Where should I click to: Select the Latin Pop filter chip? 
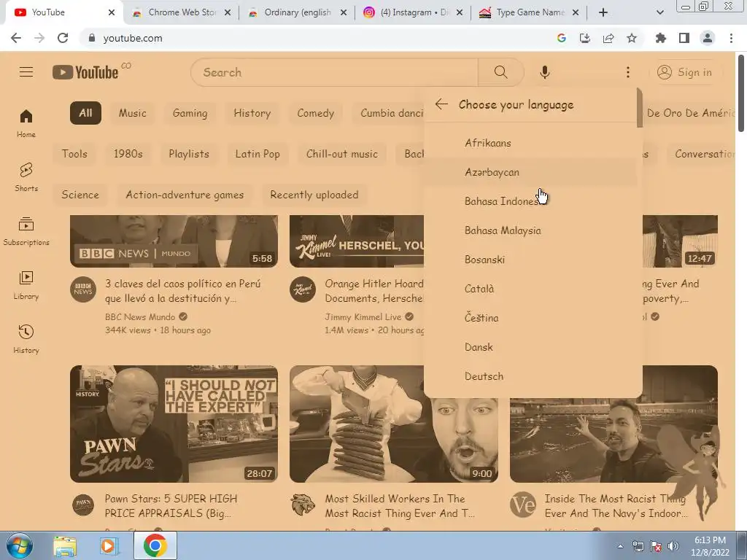pos(258,154)
